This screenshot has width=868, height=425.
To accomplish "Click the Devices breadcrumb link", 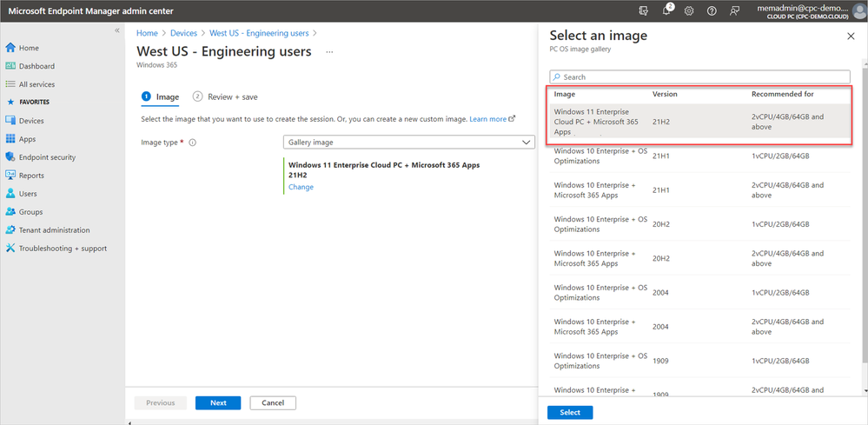I will click(x=183, y=33).
